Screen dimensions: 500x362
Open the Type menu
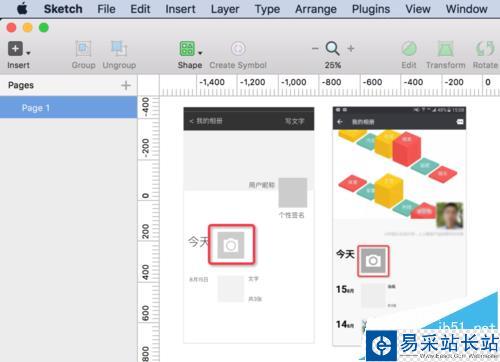click(x=267, y=9)
